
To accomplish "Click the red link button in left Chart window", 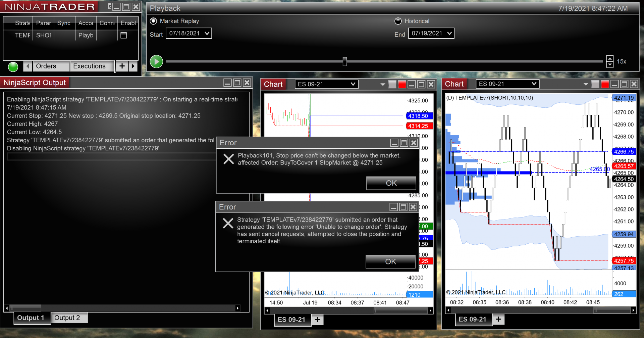I will pyautogui.click(x=402, y=84).
